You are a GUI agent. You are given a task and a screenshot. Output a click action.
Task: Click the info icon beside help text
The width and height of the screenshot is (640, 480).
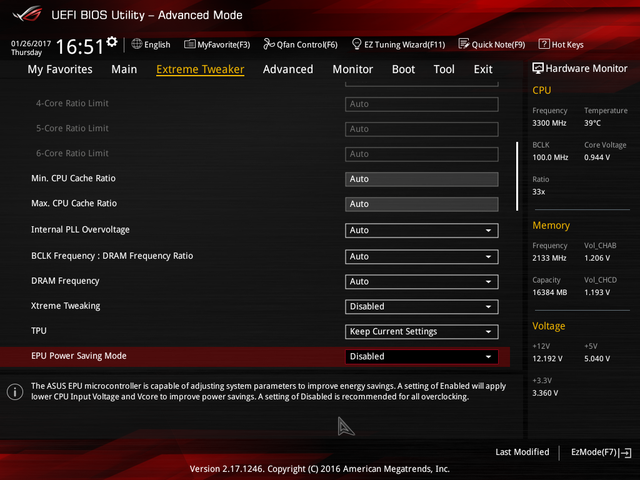(x=15, y=392)
